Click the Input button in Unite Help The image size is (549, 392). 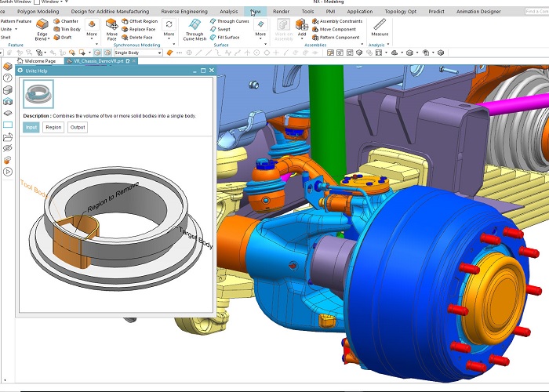pyautogui.click(x=31, y=127)
